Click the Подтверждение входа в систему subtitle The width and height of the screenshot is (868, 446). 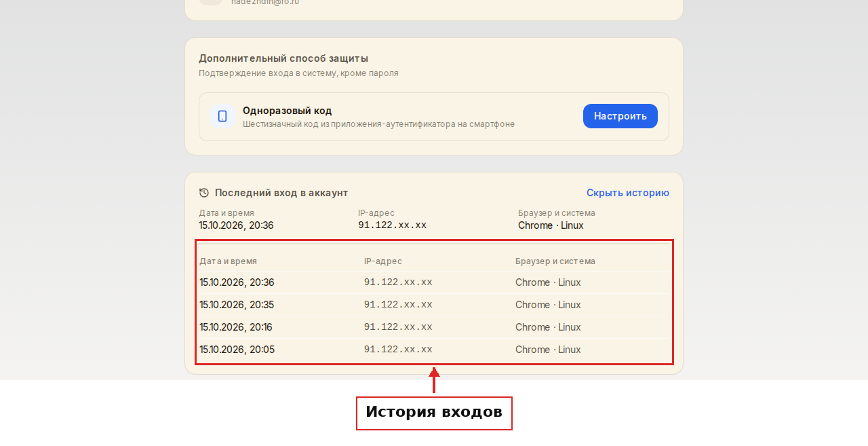(298, 73)
